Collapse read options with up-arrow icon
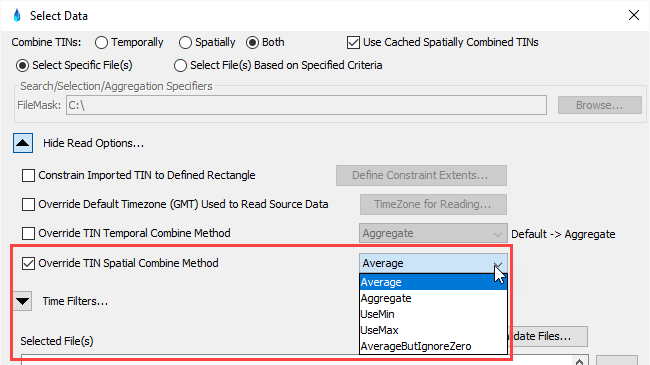Screen dimensions: 650x365 23,143
